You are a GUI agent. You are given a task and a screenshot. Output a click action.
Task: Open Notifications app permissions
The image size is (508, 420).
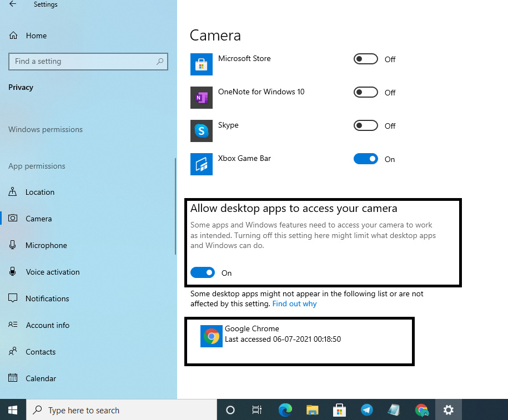(x=48, y=298)
